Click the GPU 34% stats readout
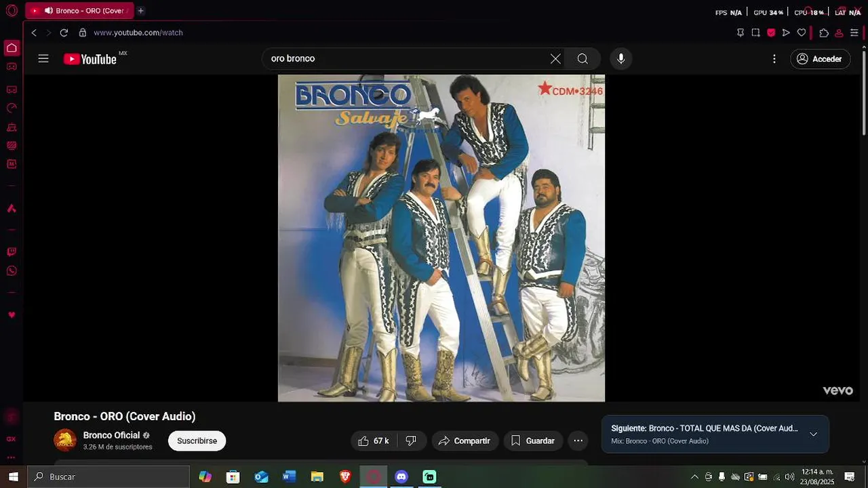868x488 pixels. pos(768,12)
